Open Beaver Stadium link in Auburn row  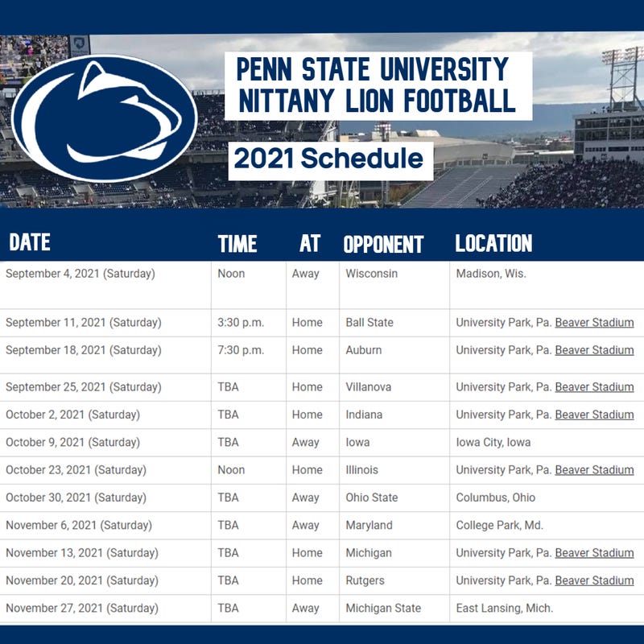pos(594,350)
